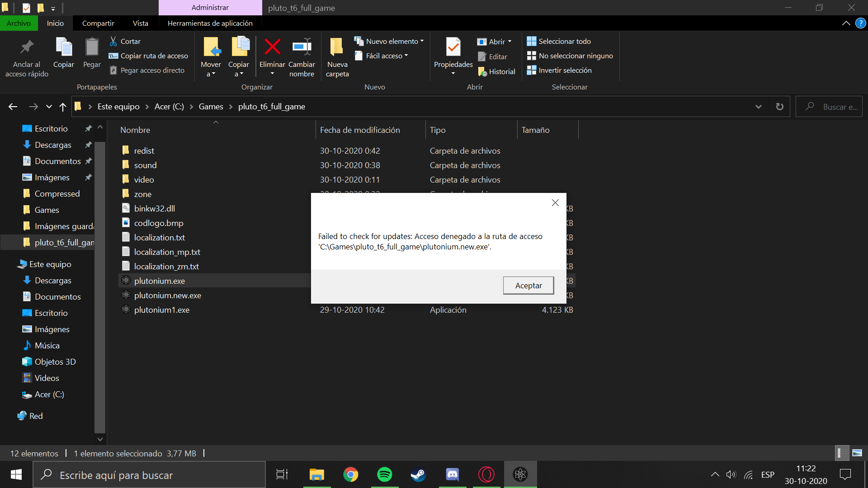This screenshot has height=488, width=868.
Task: Open the Archivo menu
Action: (x=19, y=23)
